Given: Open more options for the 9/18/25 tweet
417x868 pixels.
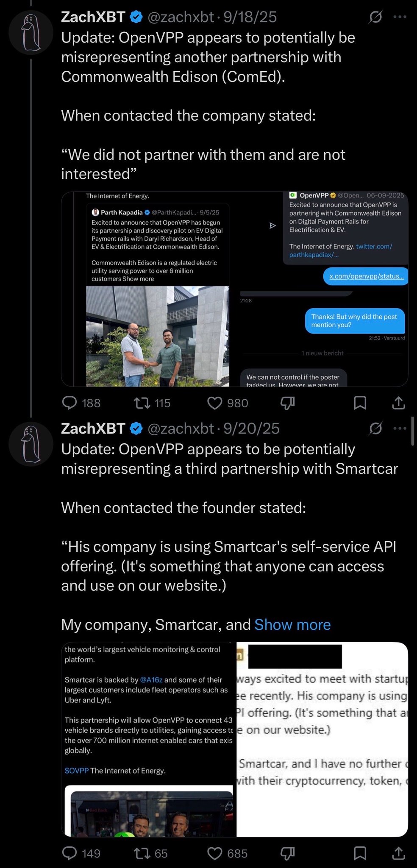Looking at the screenshot, I should tap(400, 17).
